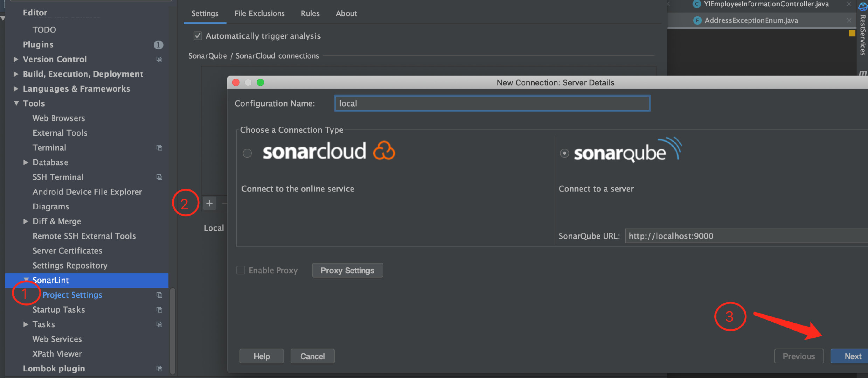This screenshot has height=378, width=868.
Task: Open the Rules tab
Action: tap(310, 14)
